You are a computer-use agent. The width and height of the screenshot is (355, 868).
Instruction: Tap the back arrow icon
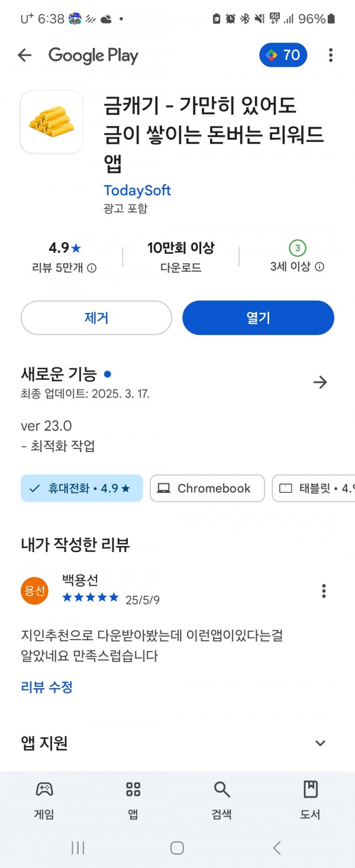24,55
